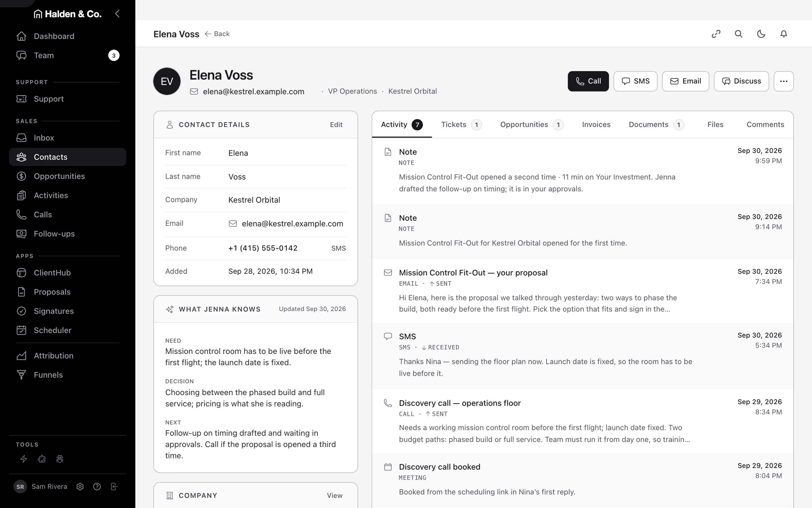Open Opportunities in the sidebar
The width and height of the screenshot is (812, 508).
[67, 176]
